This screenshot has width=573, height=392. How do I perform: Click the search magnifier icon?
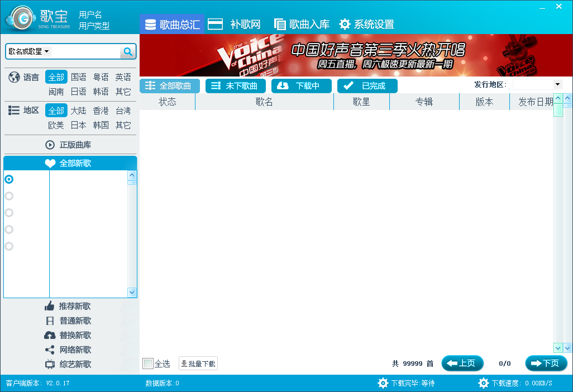pyautogui.click(x=128, y=51)
